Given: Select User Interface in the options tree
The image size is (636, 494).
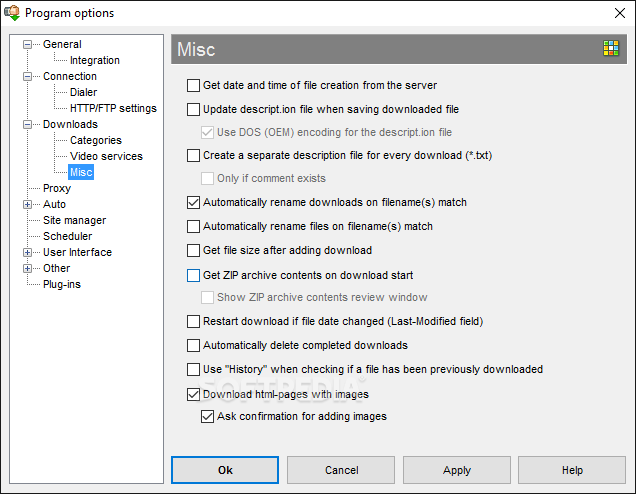Looking at the screenshot, I should [77, 252].
